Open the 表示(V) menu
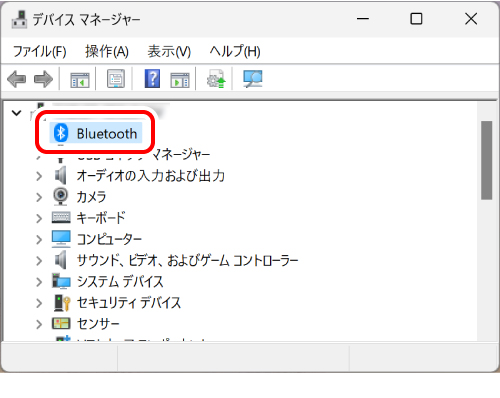This screenshot has height=398, width=500. (x=169, y=51)
